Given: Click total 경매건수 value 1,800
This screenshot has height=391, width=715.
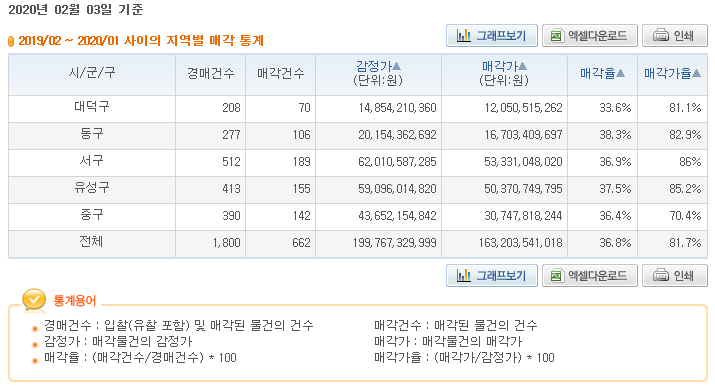Looking at the screenshot, I should click(227, 243).
